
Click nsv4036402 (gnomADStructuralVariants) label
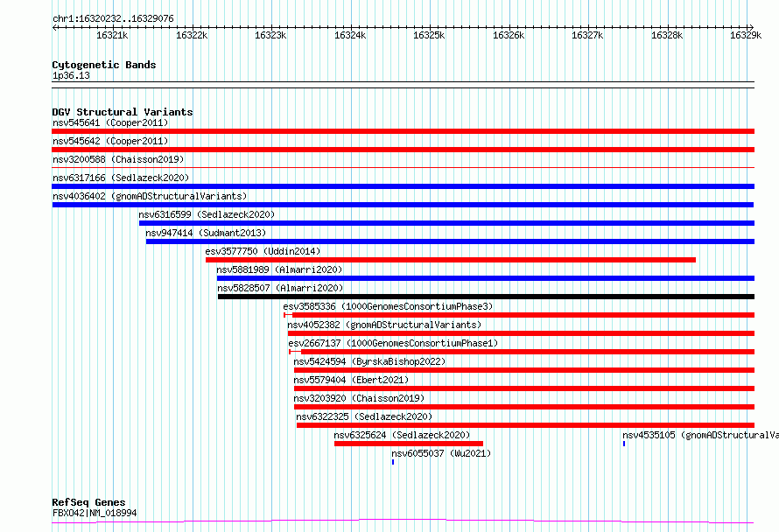click(150, 196)
